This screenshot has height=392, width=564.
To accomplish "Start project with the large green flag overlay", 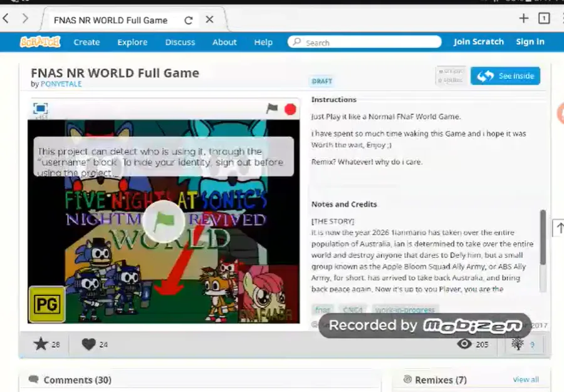I will 164,222.
